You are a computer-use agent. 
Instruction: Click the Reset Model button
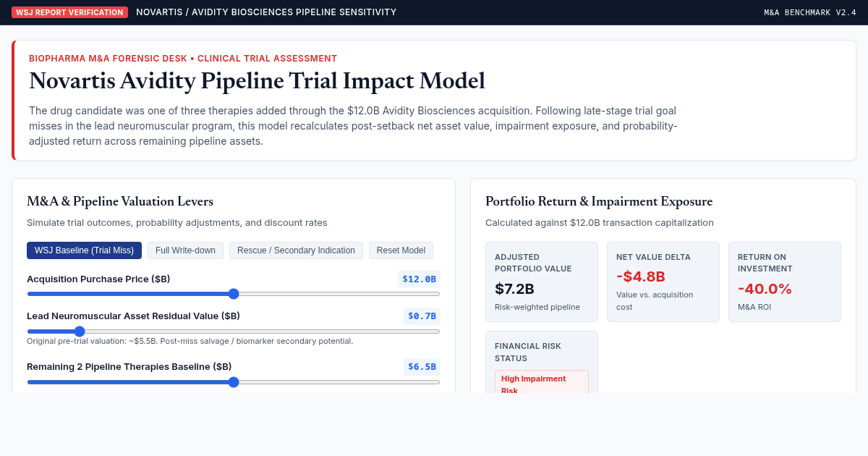(401, 250)
